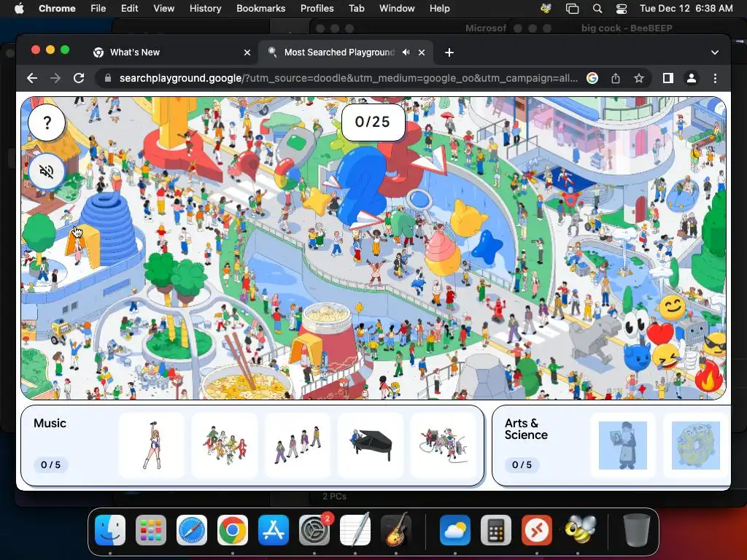Open App Store from the Dock
The image size is (747, 560).
coord(274,530)
